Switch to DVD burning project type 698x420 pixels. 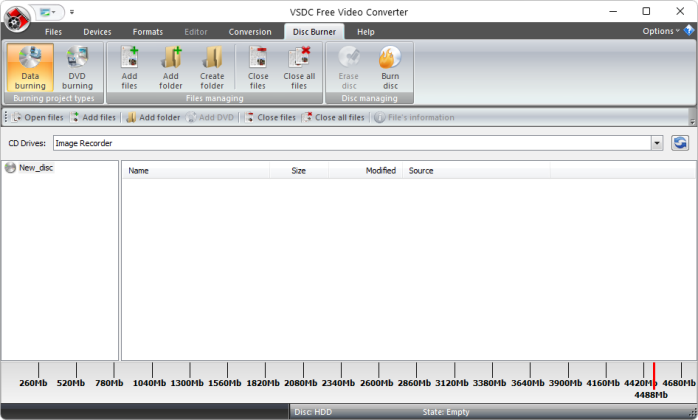(x=77, y=67)
